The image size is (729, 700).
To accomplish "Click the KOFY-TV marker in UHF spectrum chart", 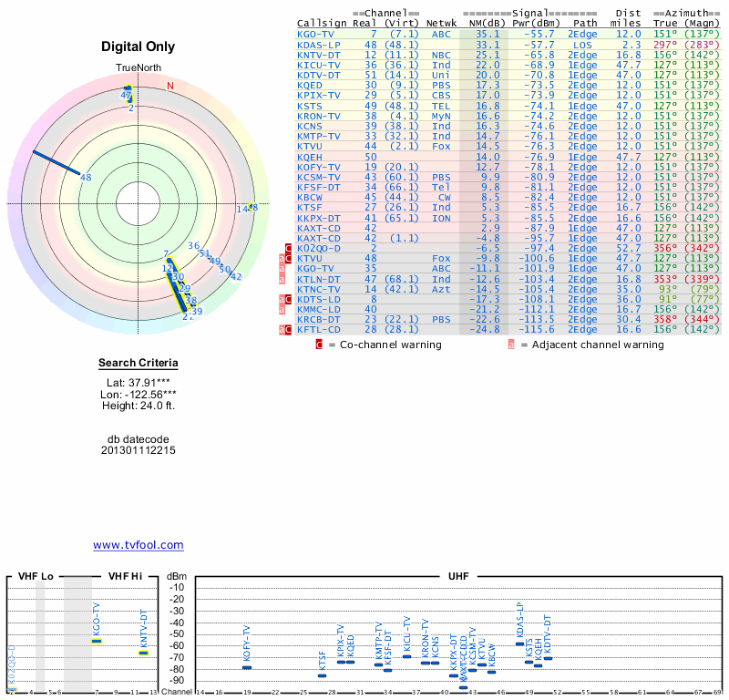I will 247,667.
